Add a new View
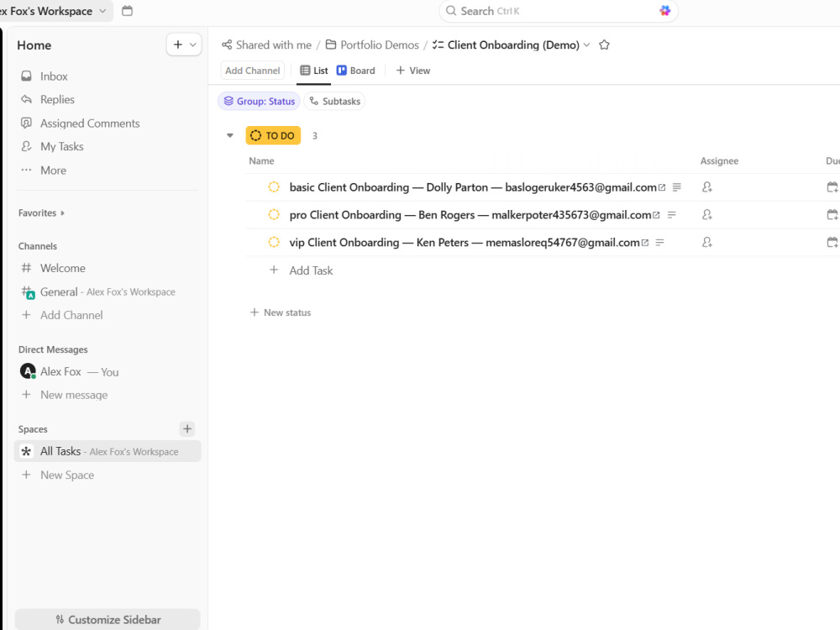 [x=412, y=71]
